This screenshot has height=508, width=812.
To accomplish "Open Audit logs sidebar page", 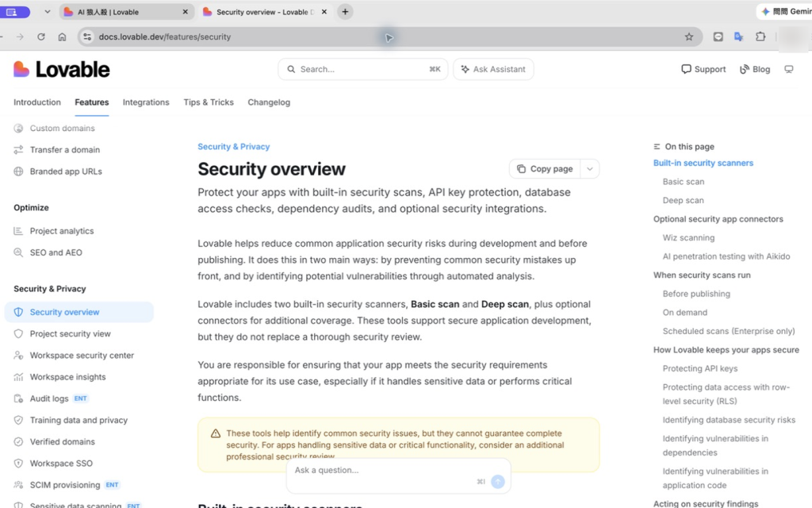I will (79, 398).
